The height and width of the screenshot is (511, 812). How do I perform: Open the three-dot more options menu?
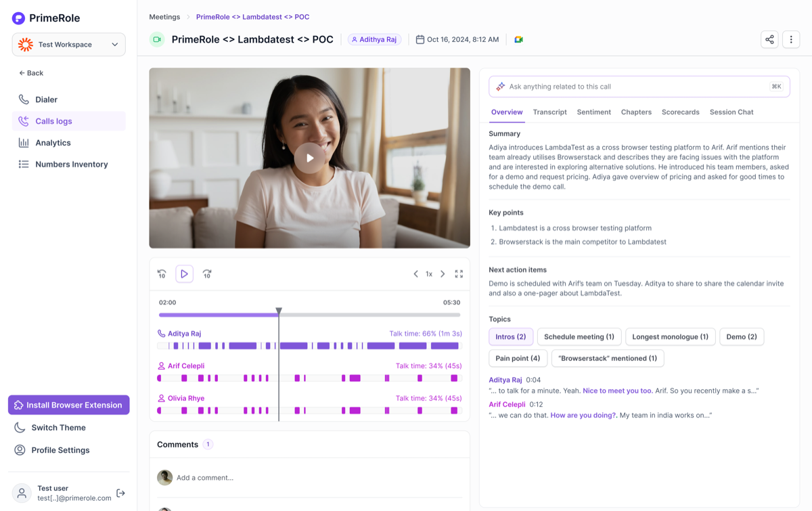(791, 39)
